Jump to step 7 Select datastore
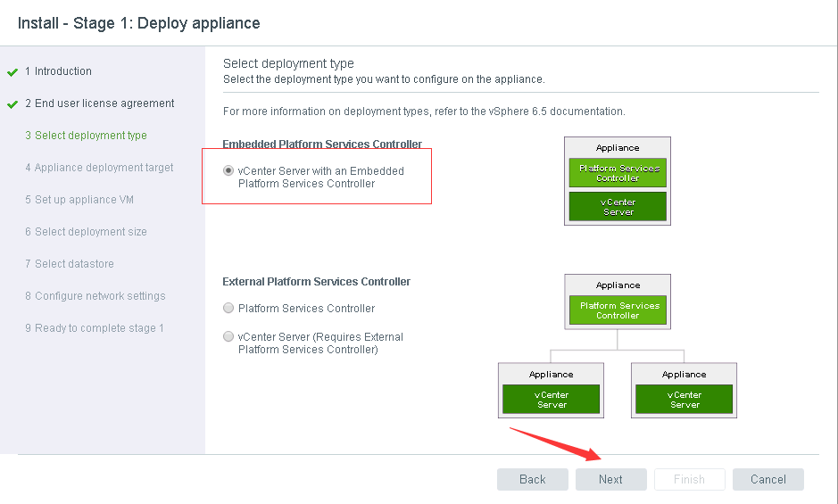This screenshot has height=504, width=838. pos(70,263)
